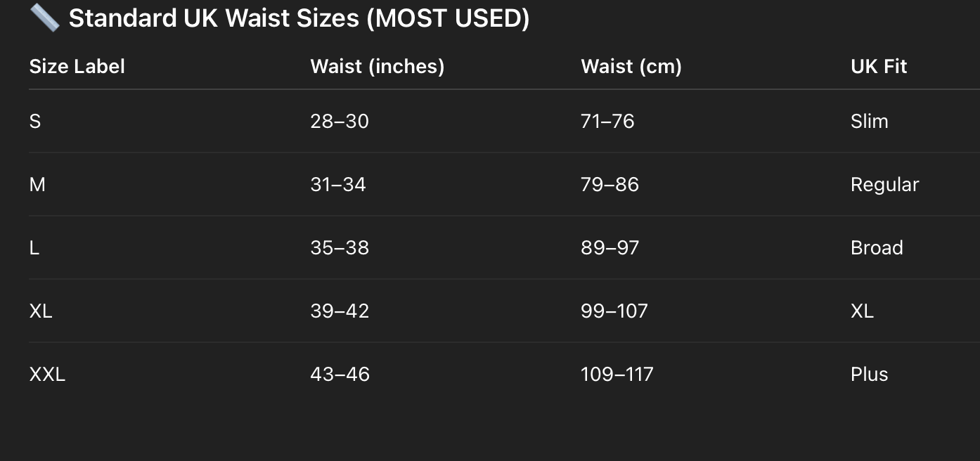
Task: Select the Waist (inches) column header
Action: [378, 67]
